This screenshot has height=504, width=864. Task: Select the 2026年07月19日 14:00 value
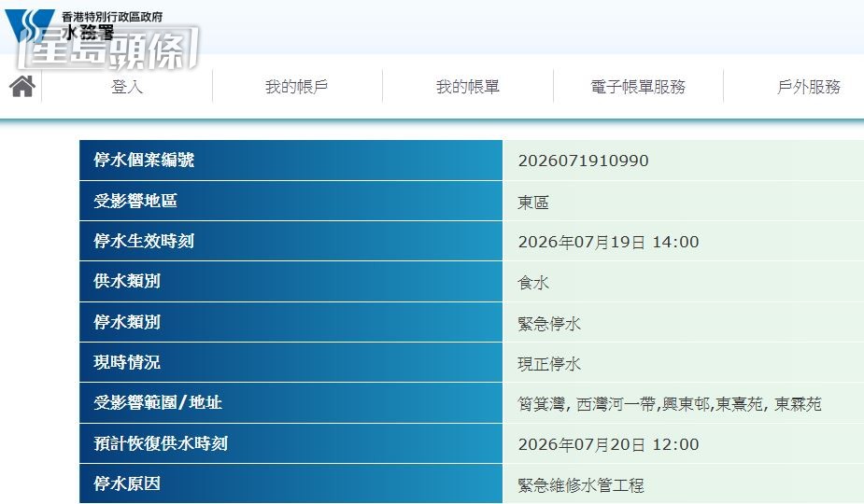[x=608, y=242]
